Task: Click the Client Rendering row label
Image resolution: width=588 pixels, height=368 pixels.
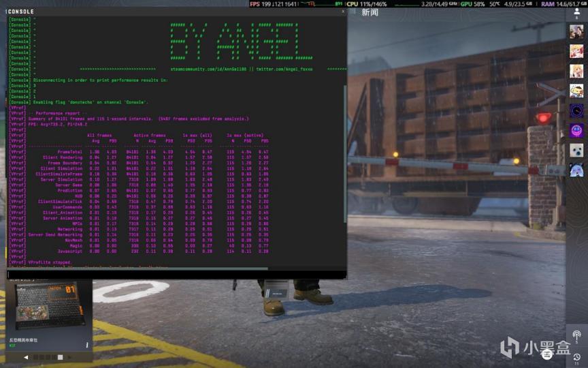Action: [62, 157]
